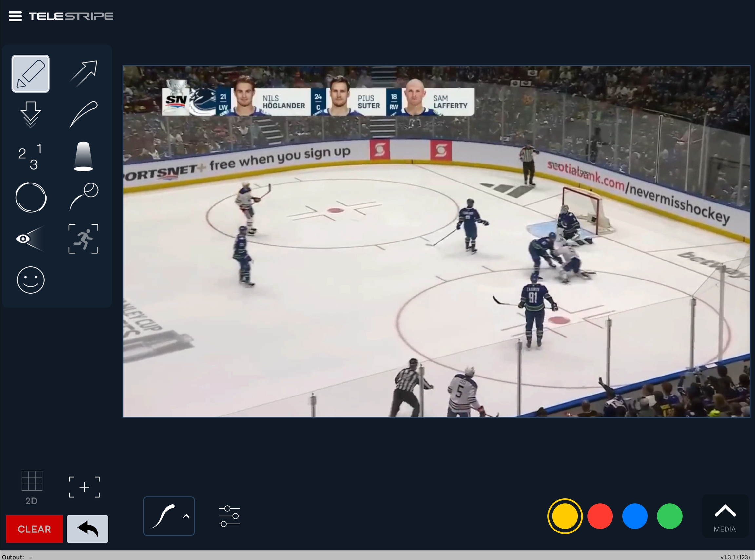Select the player tracking runner tool
The width and height of the screenshot is (755, 560).
coord(84,239)
